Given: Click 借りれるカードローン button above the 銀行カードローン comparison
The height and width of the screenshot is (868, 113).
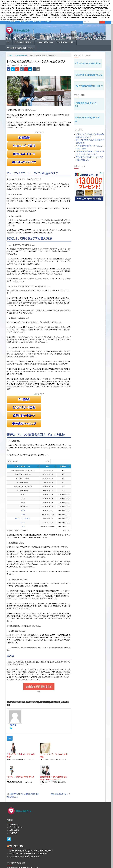Looking at the screenshot, I should click(x=24, y=415).
